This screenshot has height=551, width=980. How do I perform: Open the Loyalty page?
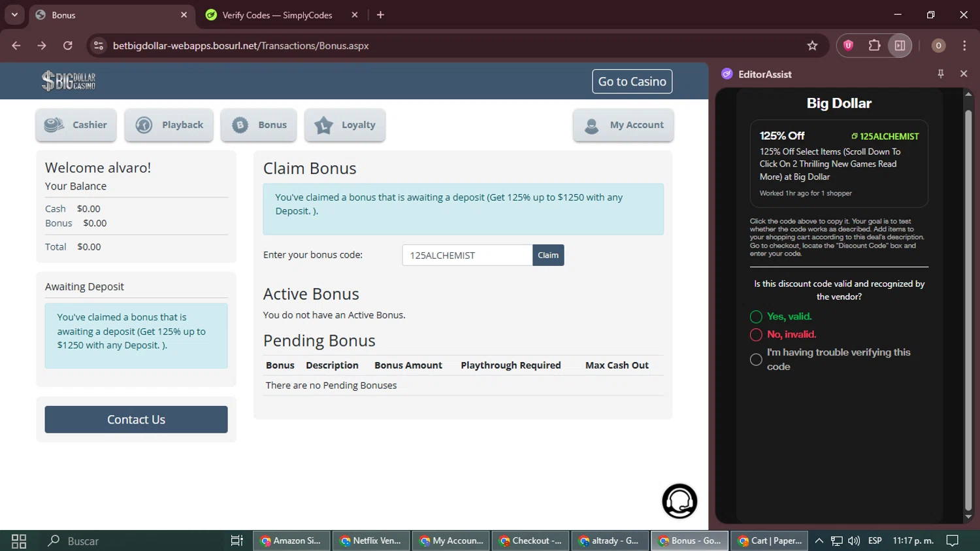[x=345, y=125]
